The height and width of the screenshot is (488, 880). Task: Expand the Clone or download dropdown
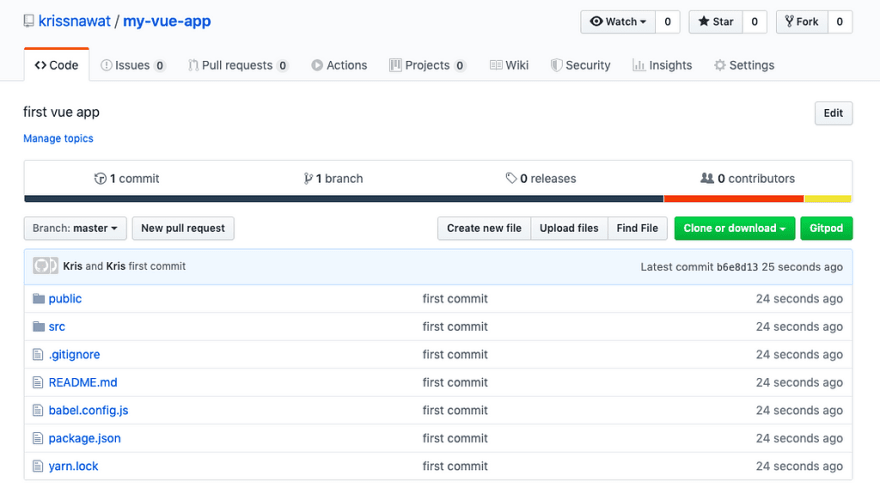click(x=735, y=228)
